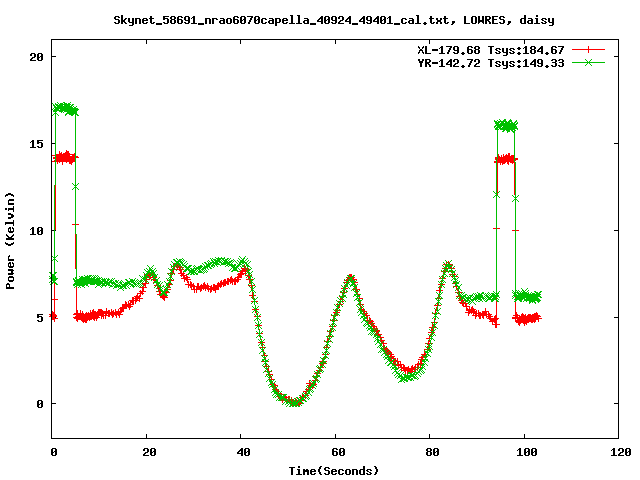640x480 pixels.
Task: Click the plot title Skynet_58691_nrao6070capella text
Action: 333,20
